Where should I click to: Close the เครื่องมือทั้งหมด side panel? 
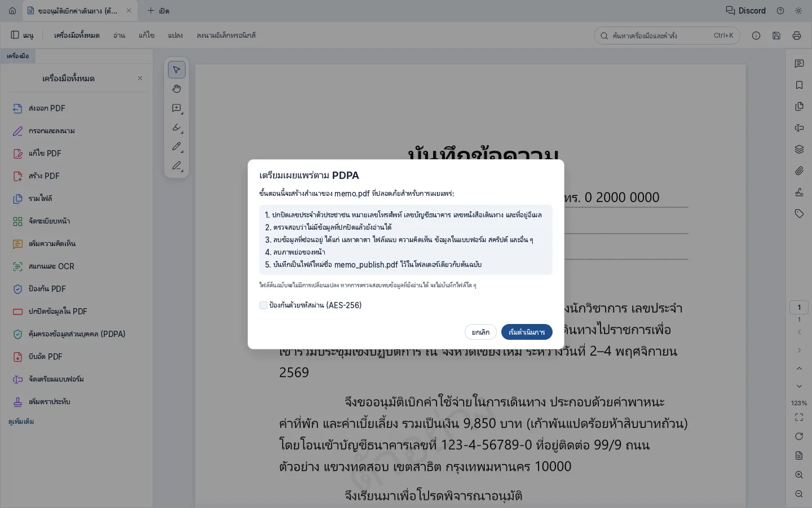click(x=140, y=78)
